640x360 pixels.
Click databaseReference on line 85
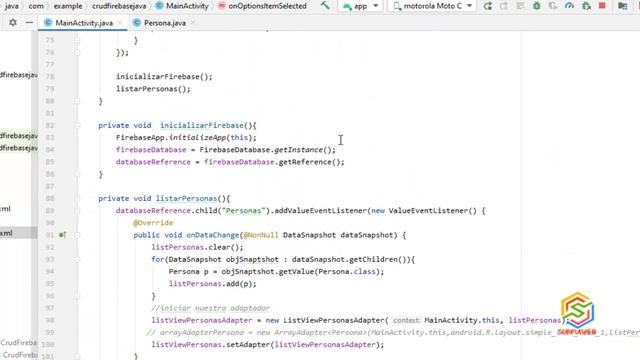[x=153, y=162]
